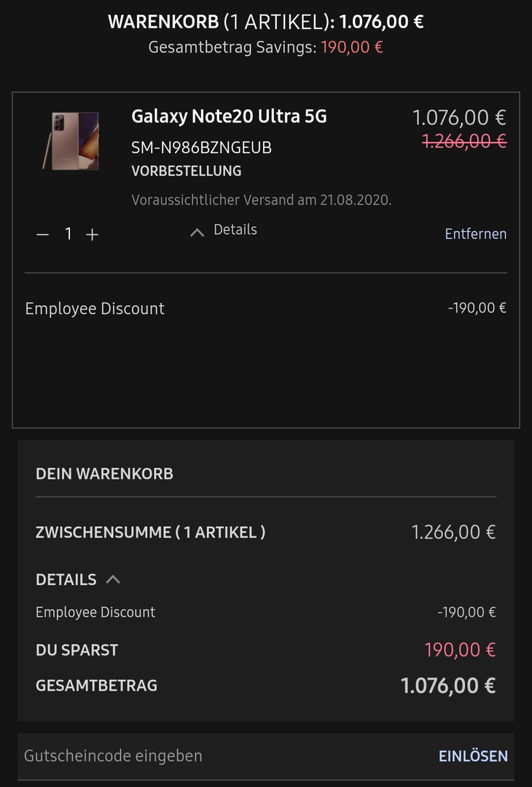Collapse the DETAILS chevron in cart summary
This screenshot has width=532, height=787.
[113, 579]
